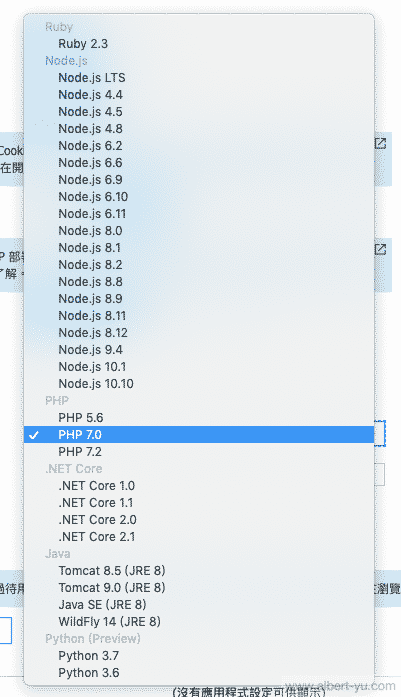Choose Tomcat 8.5 (JRE 8)
Screen dimensions: 401x697
[x=199, y=570]
